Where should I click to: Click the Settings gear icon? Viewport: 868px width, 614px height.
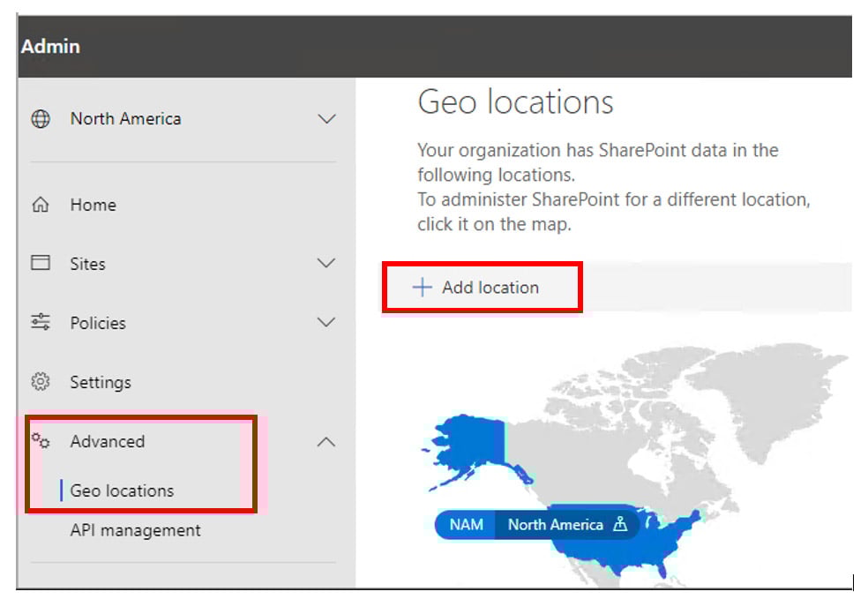(41, 381)
